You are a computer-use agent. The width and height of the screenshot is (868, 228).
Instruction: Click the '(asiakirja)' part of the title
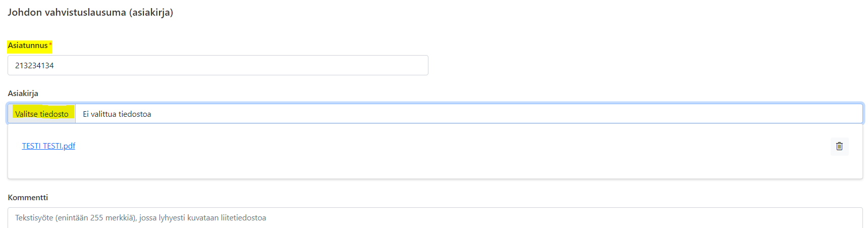click(x=151, y=12)
